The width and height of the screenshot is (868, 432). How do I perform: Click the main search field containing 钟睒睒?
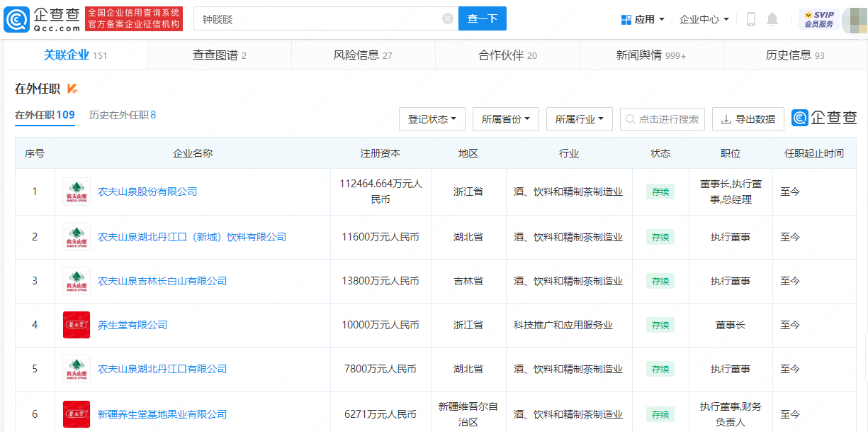[x=326, y=19]
